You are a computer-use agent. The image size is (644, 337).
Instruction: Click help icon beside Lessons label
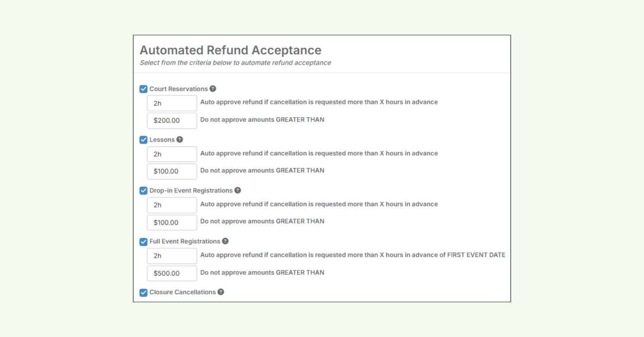(180, 139)
